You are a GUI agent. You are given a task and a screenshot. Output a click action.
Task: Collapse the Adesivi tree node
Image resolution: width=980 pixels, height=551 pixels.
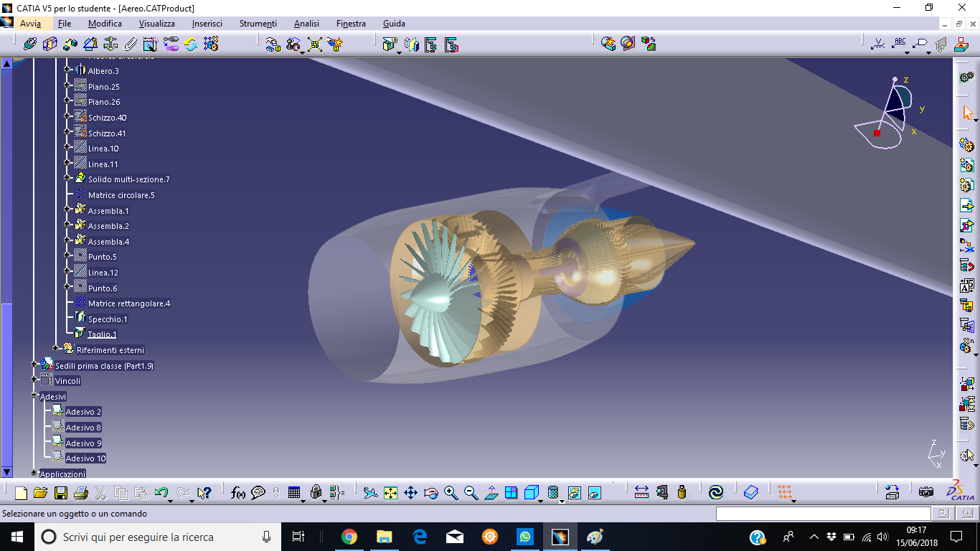pyautogui.click(x=34, y=395)
